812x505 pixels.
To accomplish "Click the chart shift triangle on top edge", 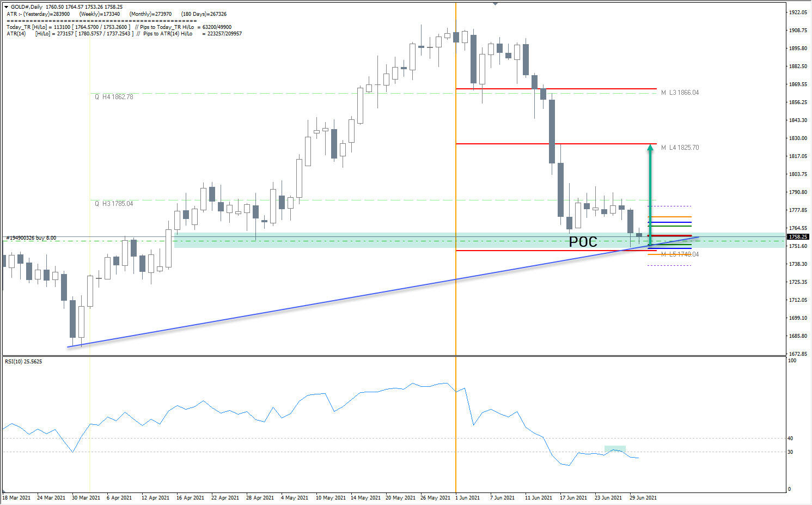I will tap(495, 4).
